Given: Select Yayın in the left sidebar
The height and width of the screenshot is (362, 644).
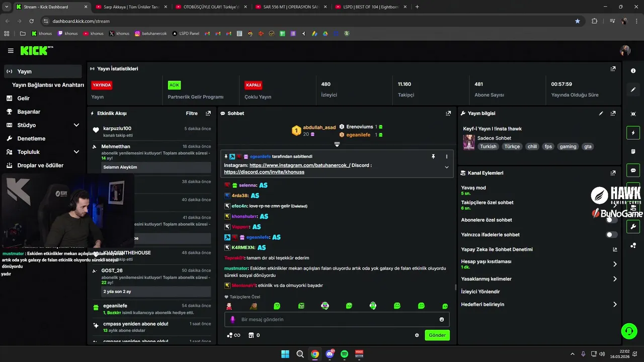Looking at the screenshot, I should click(x=43, y=71).
